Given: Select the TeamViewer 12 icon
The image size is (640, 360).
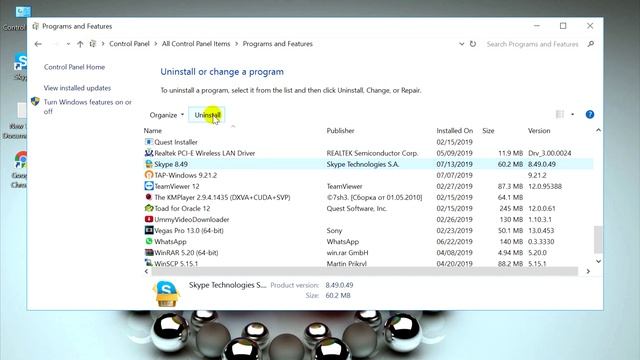Looking at the screenshot, I should [149, 186].
